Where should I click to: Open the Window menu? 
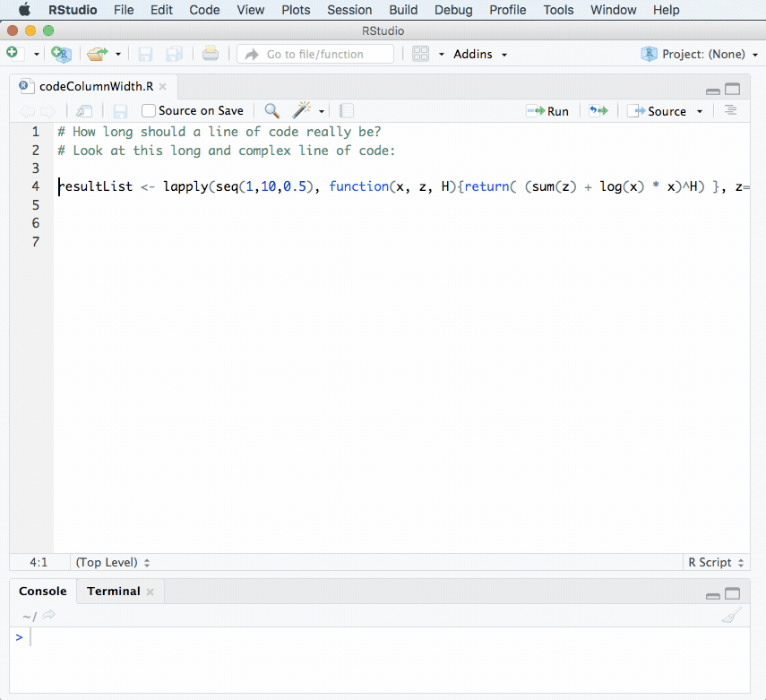[614, 10]
